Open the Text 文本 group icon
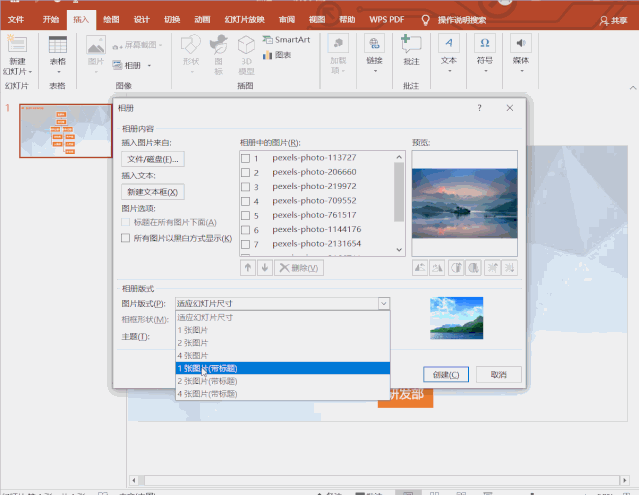The height and width of the screenshot is (495, 639). 448,43
